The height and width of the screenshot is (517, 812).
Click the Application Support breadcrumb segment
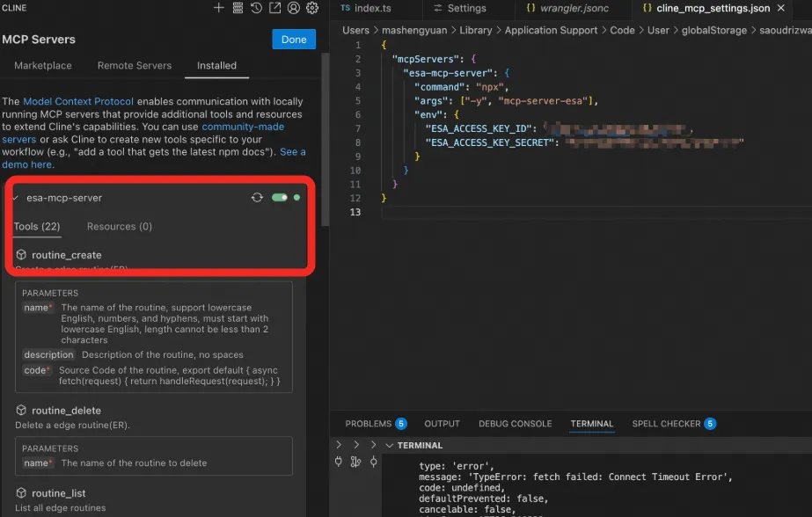(x=551, y=31)
